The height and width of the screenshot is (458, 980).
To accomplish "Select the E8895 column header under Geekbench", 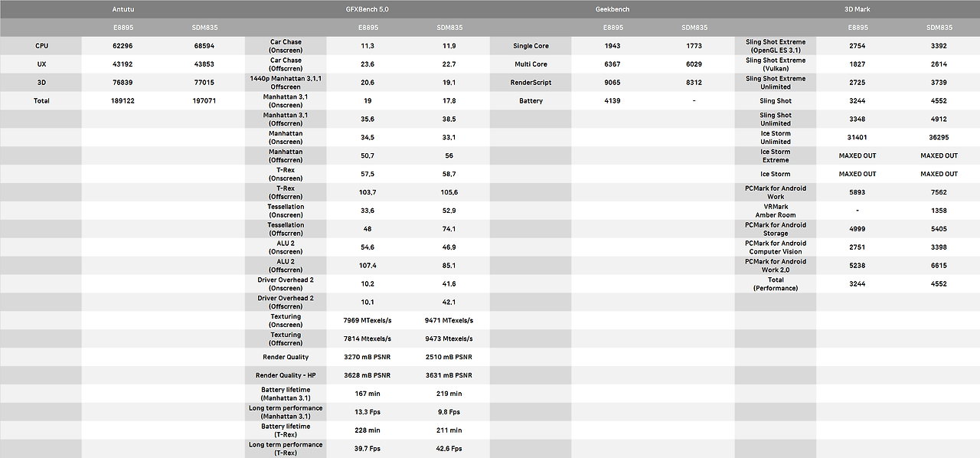I will point(612,28).
